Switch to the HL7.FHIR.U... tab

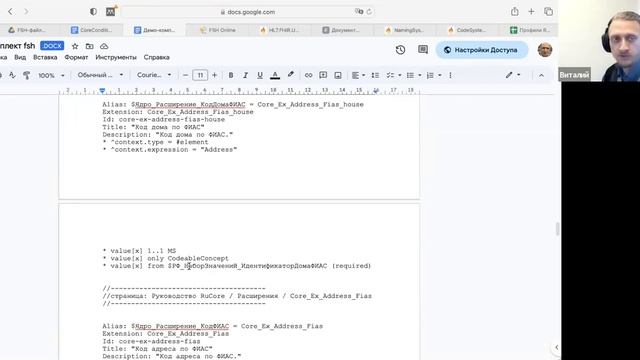(x=280, y=30)
